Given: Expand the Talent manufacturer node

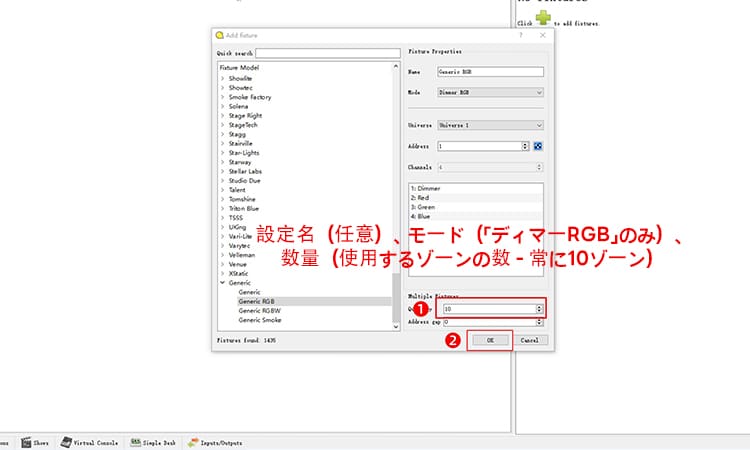Looking at the screenshot, I should [222, 190].
